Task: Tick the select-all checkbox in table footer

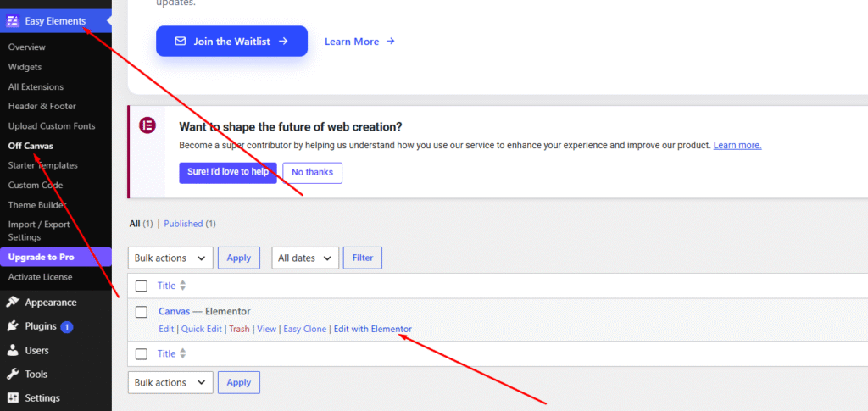Action: click(x=142, y=354)
